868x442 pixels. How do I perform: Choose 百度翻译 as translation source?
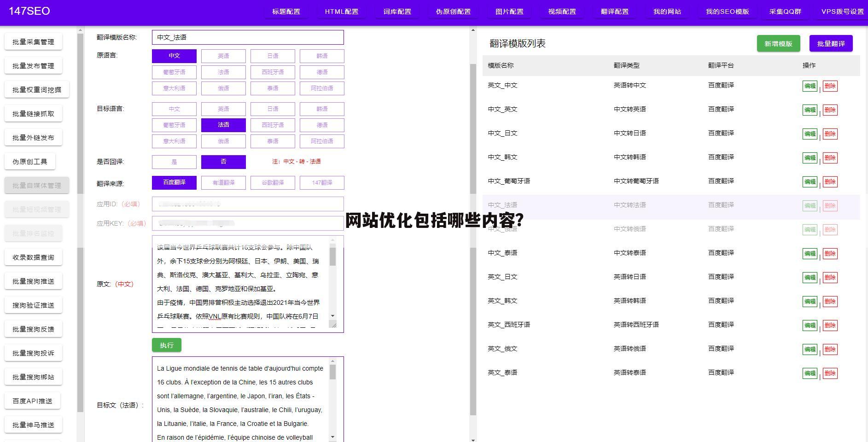(x=174, y=182)
